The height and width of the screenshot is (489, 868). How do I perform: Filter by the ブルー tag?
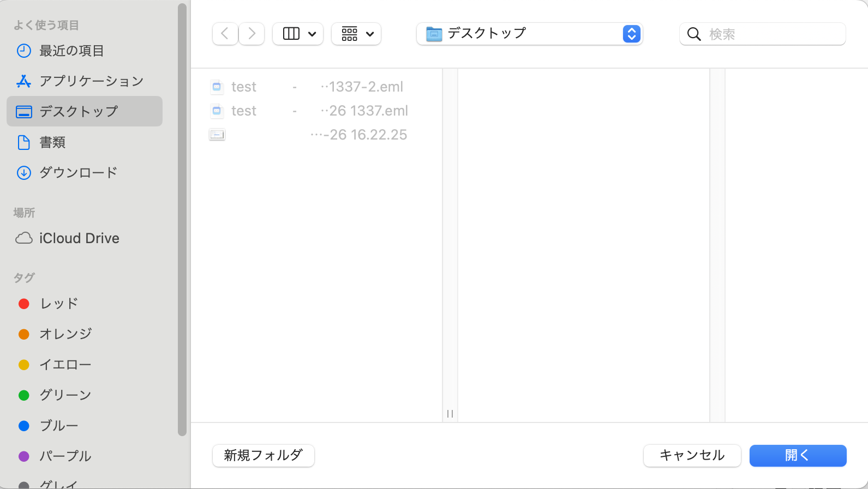point(85,426)
